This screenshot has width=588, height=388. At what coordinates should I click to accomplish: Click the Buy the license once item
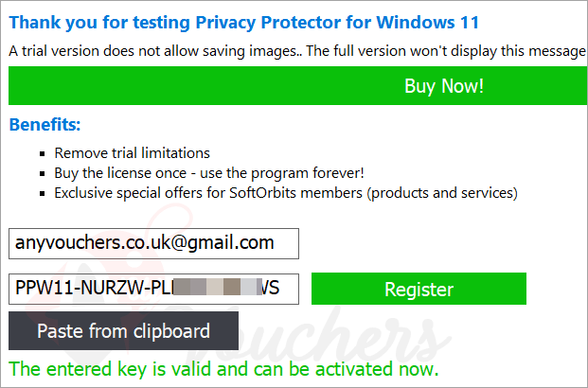click(208, 173)
